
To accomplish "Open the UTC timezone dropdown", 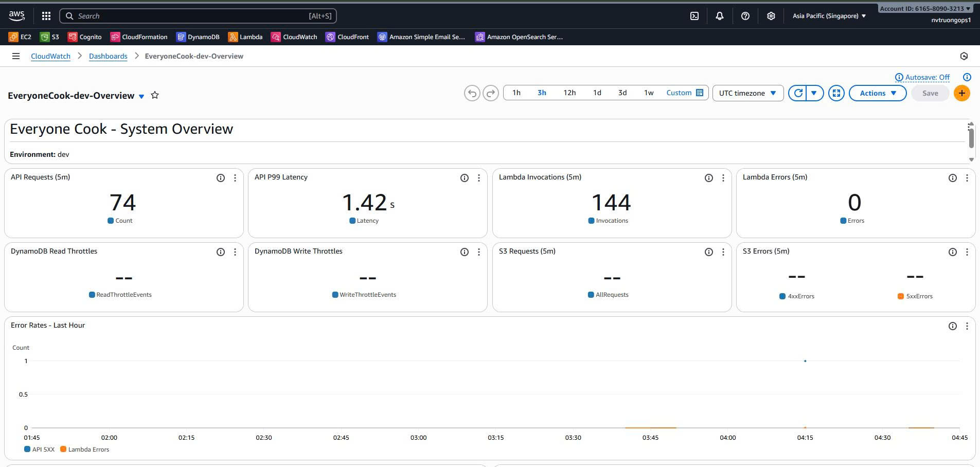I will coord(748,93).
